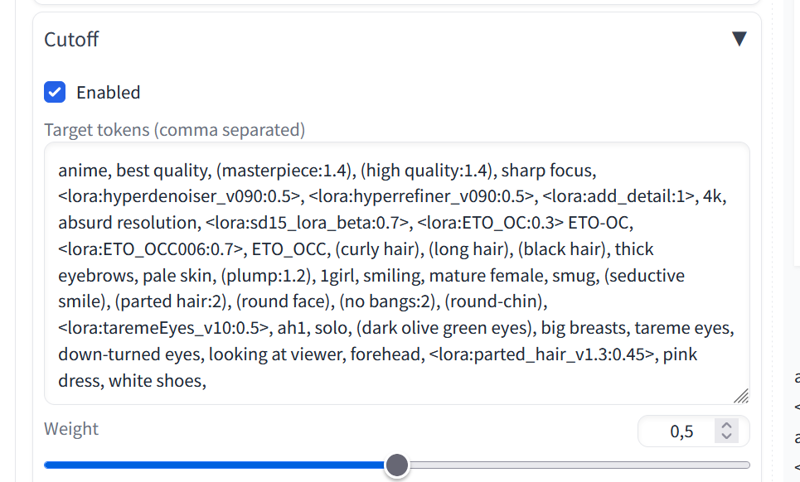Click the blue filled part of Weight slider
Viewport: 800px width, 482px height.
pos(215,465)
